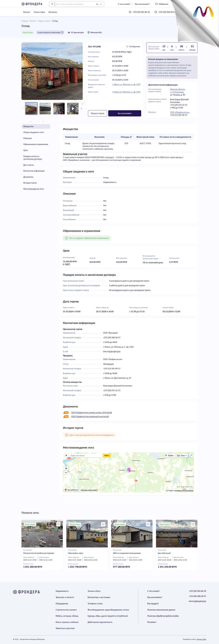Click the map address search input field
Screen dimensions: 219x644
tap(86, 455)
